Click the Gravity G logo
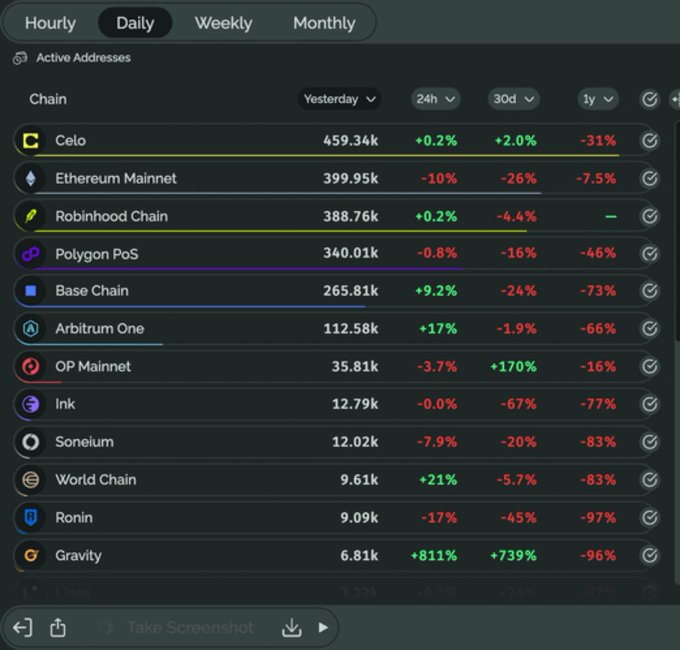This screenshot has width=680, height=650. [x=30, y=555]
